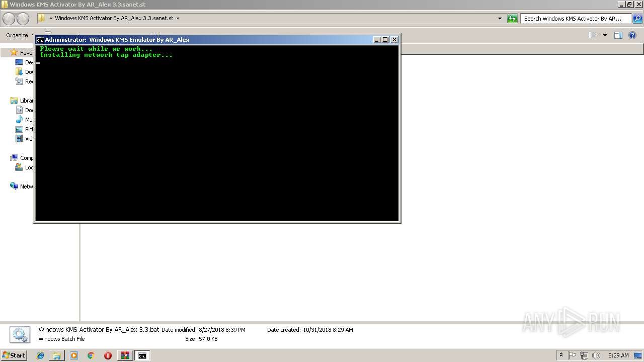This screenshot has width=644, height=362.
Task: Focus the Search Windows KMS Activator field
Action: click(x=576, y=19)
